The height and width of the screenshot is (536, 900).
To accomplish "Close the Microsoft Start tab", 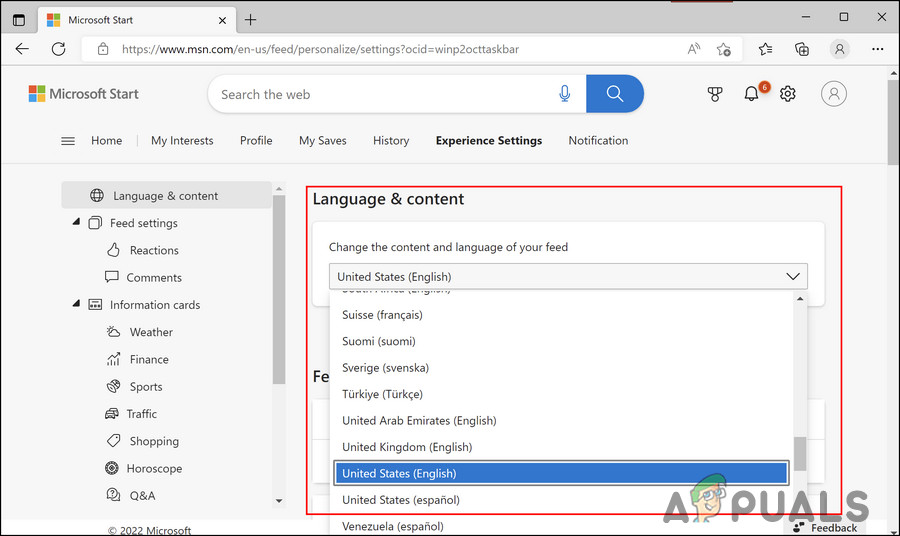I will [222, 20].
